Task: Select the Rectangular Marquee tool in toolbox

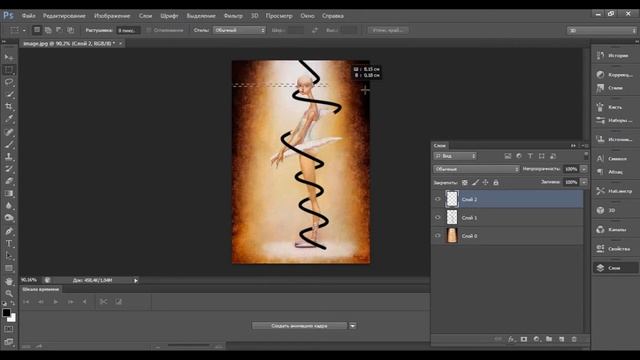Action: click(9, 70)
